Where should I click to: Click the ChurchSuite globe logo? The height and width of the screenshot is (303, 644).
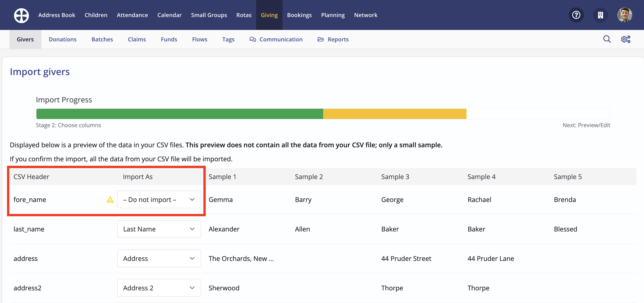click(x=21, y=15)
